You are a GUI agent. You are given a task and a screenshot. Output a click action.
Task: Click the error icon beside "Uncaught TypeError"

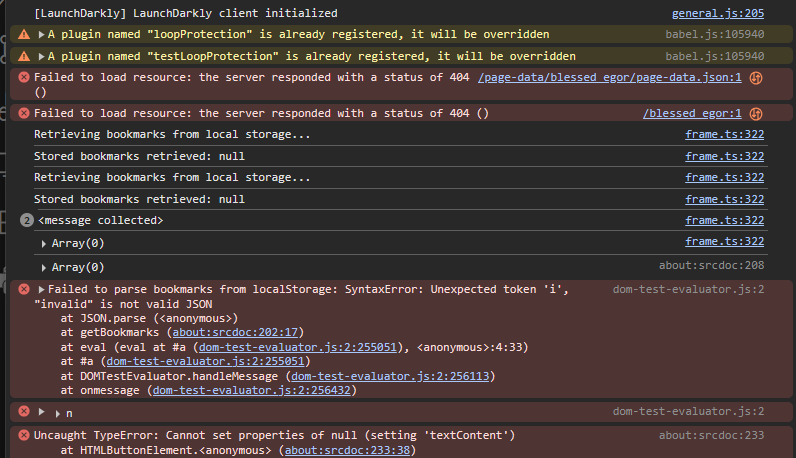(24, 435)
